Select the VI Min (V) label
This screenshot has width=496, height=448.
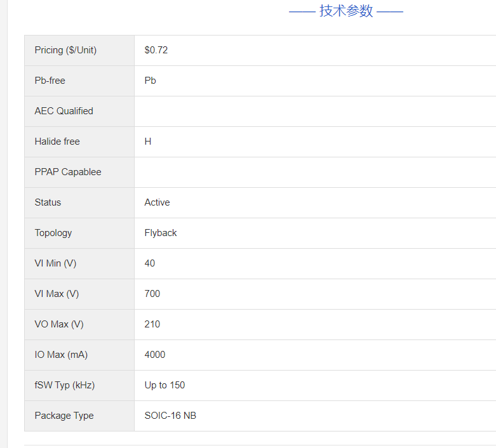tap(55, 263)
